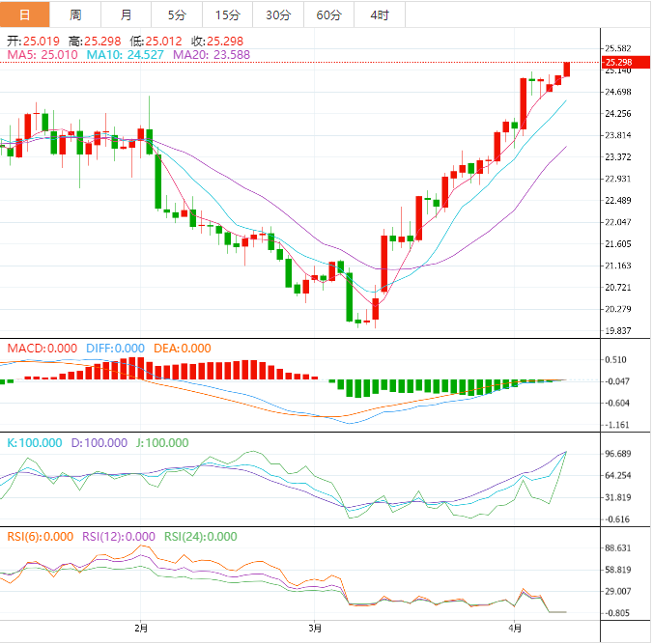Click the 高:25.298 high price value
Screen dimensions: 653x644
pyautogui.click(x=95, y=42)
